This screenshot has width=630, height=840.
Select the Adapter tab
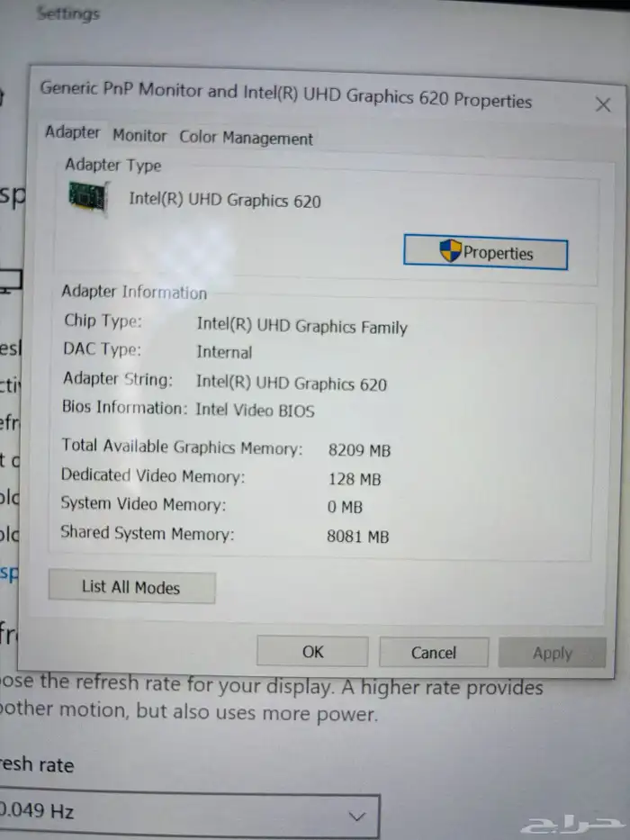click(73, 132)
